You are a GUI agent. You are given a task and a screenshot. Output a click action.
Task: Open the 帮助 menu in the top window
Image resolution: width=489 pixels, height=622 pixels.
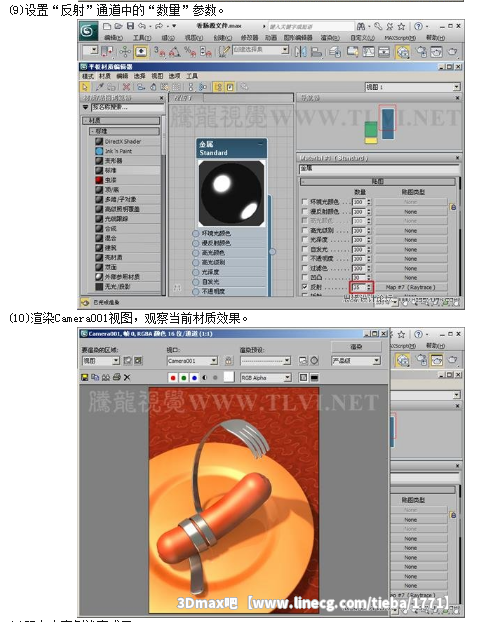click(x=435, y=38)
